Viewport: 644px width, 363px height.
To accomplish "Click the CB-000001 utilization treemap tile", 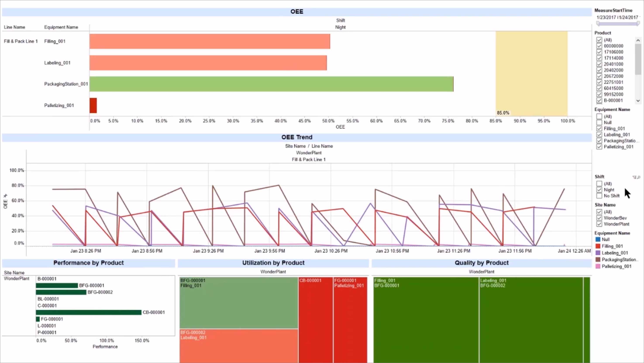I will click(316, 320).
